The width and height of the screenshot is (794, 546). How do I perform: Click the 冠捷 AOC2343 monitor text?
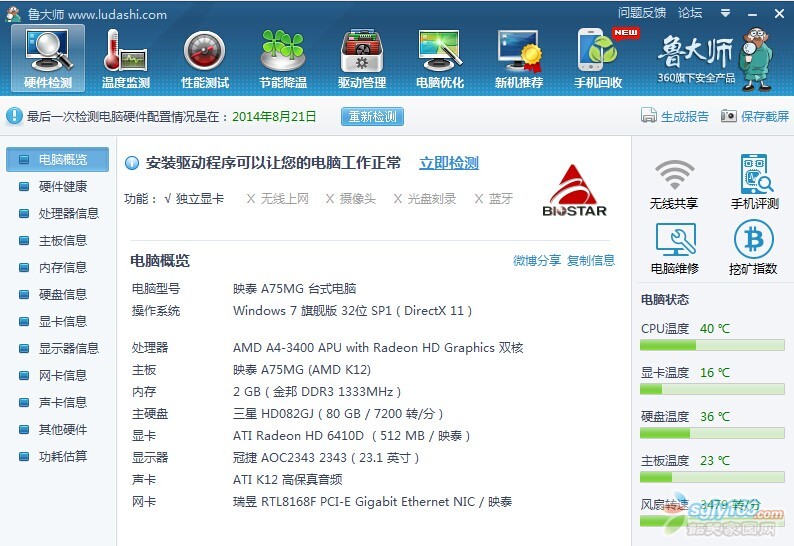(x=326, y=458)
